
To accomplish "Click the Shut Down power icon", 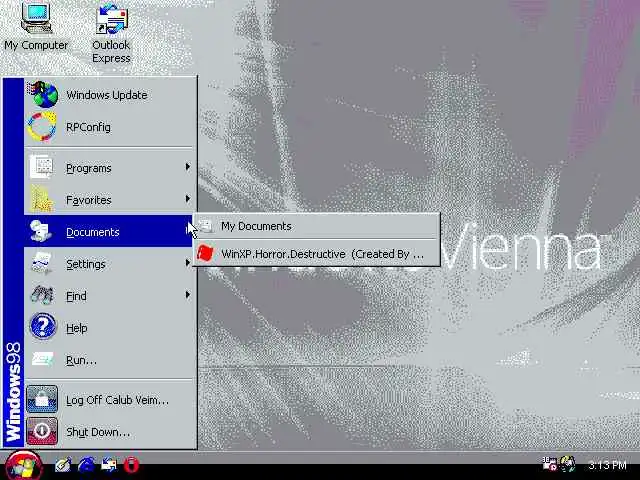I will tap(42, 431).
